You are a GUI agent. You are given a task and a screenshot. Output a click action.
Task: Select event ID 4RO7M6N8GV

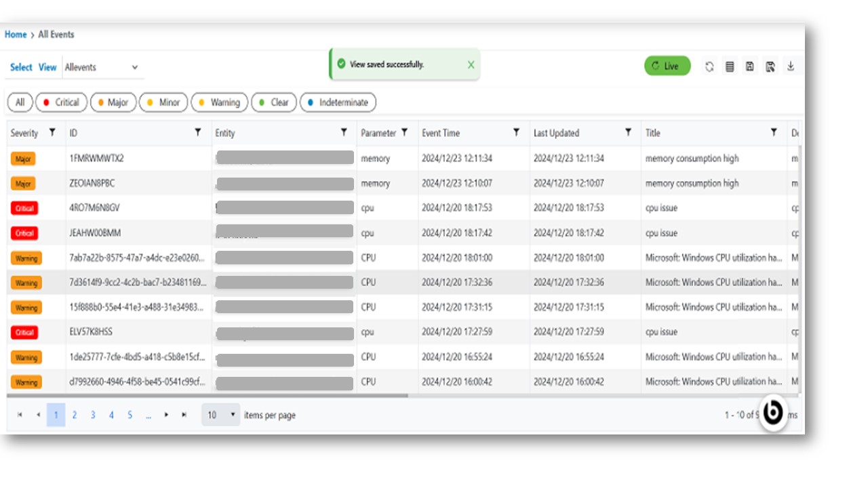tap(94, 208)
